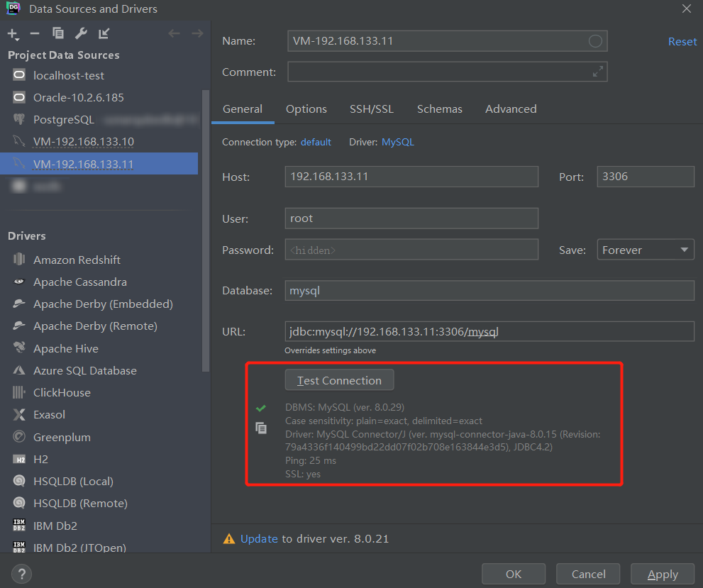This screenshot has width=703, height=588.
Task: Choose Apache Cassandra driver
Action: 99,282
